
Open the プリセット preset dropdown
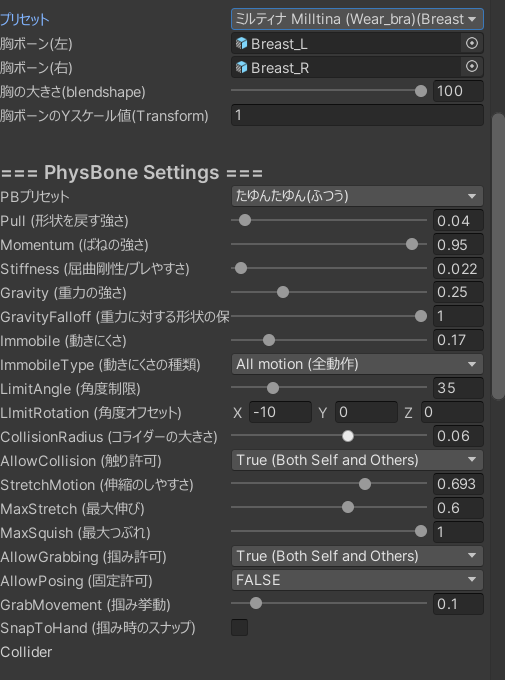point(357,19)
